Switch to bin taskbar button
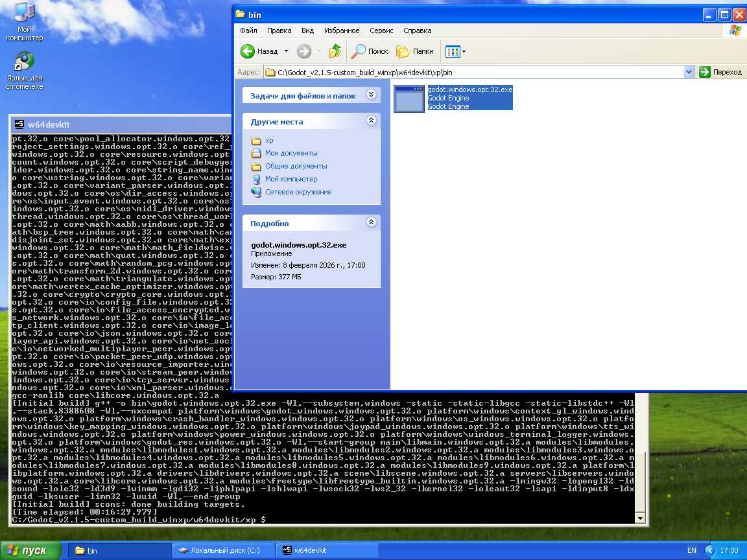Image resolution: width=747 pixels, height=560 pixels. point(118,550)
